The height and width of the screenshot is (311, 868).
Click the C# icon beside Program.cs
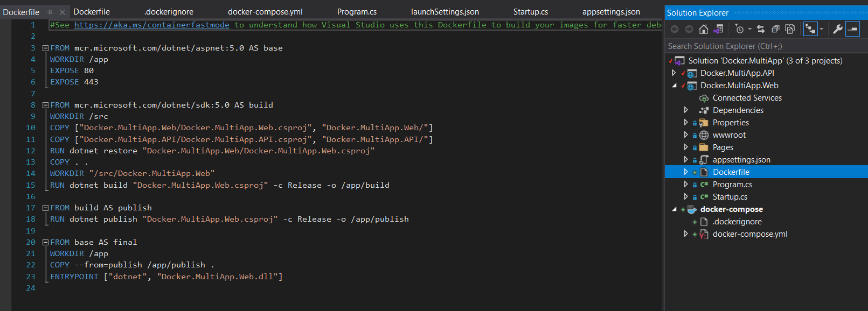click(704, 185)
